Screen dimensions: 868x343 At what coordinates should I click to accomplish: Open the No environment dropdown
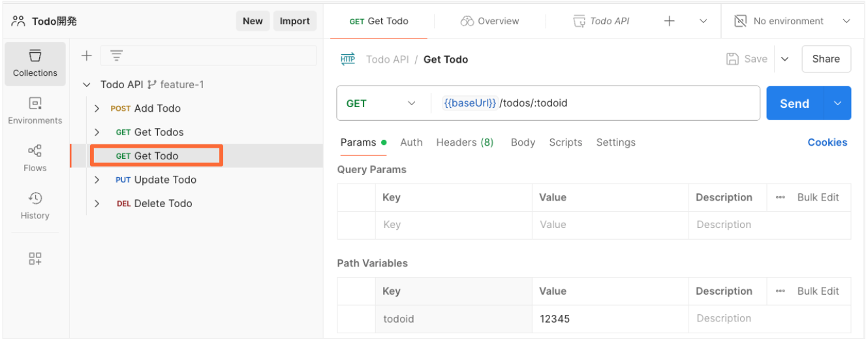792,21
